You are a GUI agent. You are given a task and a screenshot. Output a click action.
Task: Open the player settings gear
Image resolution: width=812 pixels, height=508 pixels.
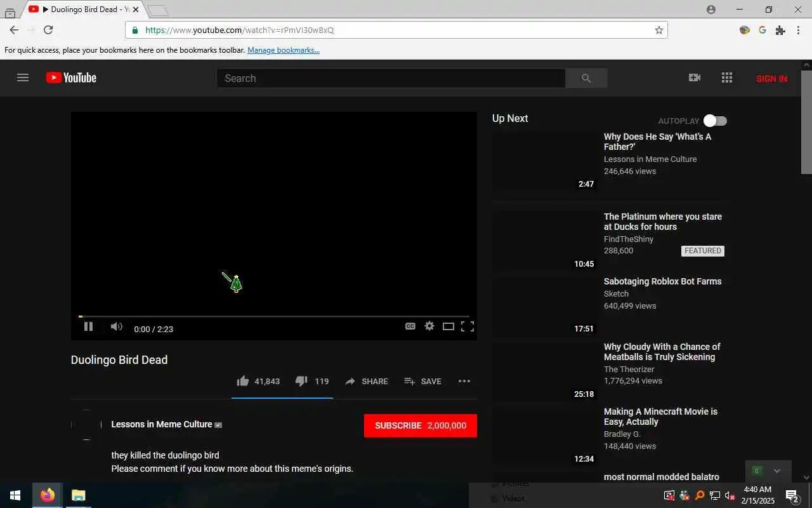click(x=429, y=326)
